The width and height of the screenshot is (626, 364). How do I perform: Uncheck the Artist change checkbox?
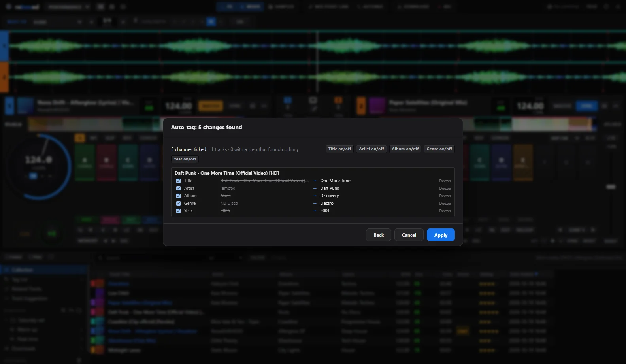pyautogui.click(x=178, y=188)
